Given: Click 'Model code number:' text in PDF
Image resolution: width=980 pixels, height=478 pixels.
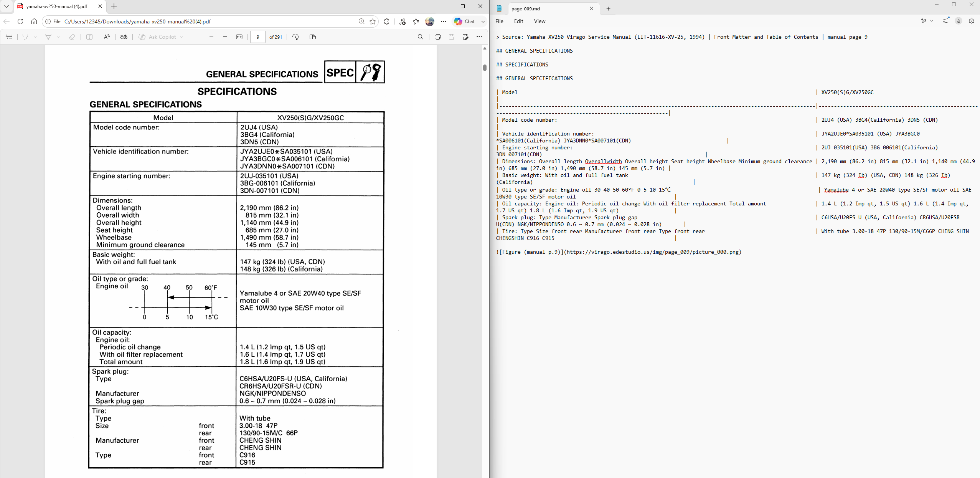Looking at the screenshot, I should 127,127.
